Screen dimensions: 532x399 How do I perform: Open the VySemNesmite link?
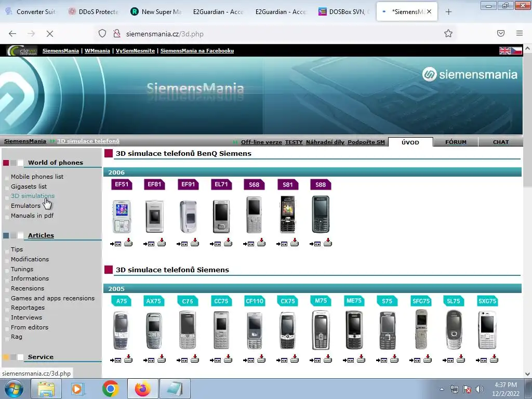pyautogui.click(x=136, y=50)
